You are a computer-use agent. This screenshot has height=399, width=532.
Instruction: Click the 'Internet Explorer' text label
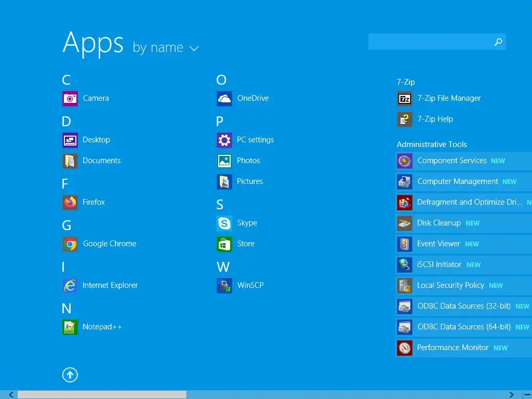point(110,285)
